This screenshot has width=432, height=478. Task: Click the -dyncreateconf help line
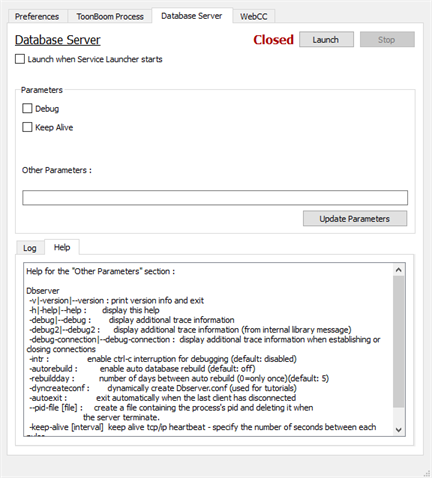tap(163, 388)
